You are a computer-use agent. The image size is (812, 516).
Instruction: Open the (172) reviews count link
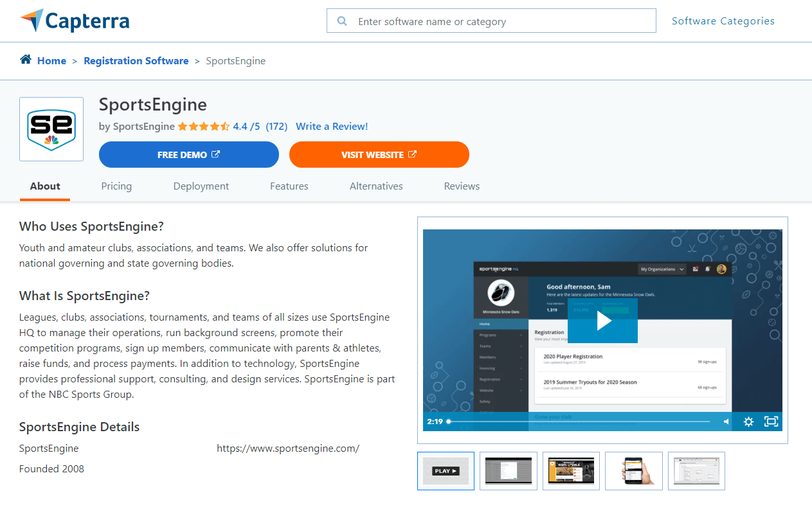[x=276, y=127]
